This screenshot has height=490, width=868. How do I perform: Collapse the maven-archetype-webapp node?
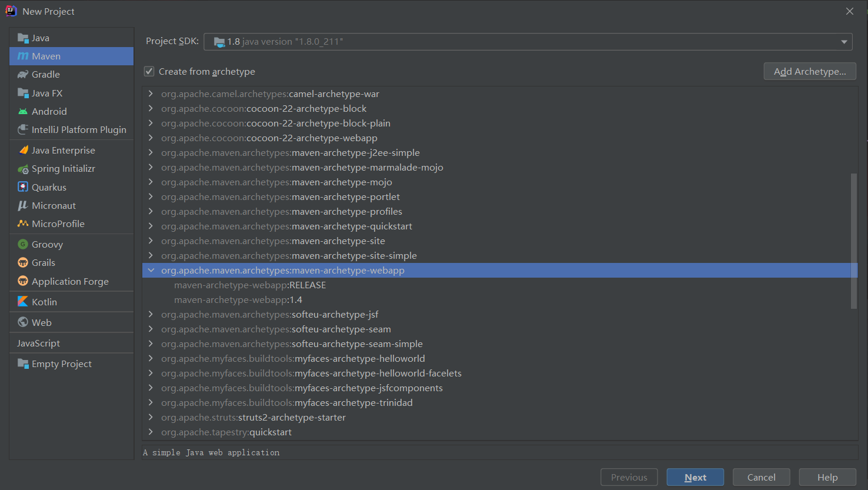[151, 271]
